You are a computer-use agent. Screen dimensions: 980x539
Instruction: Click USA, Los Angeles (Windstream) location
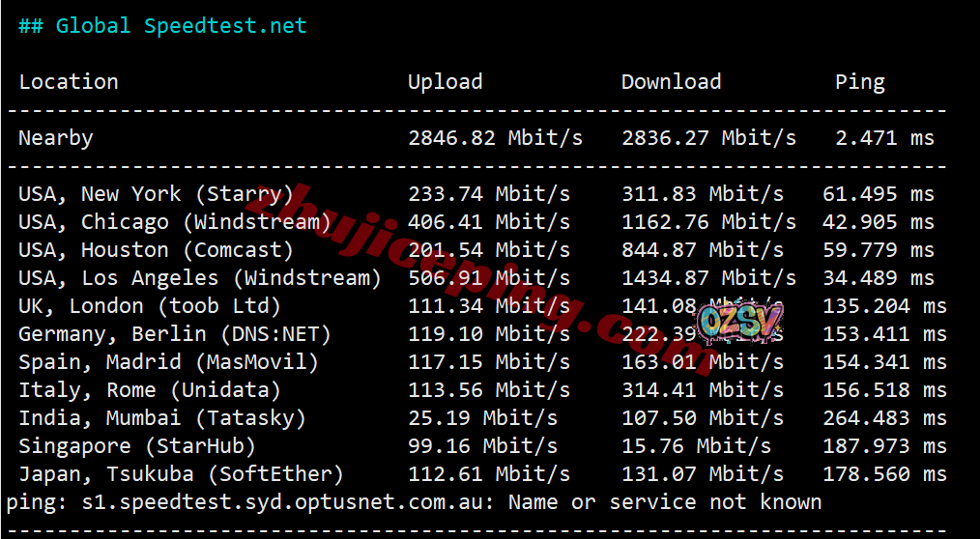click(x=200, y=278)
